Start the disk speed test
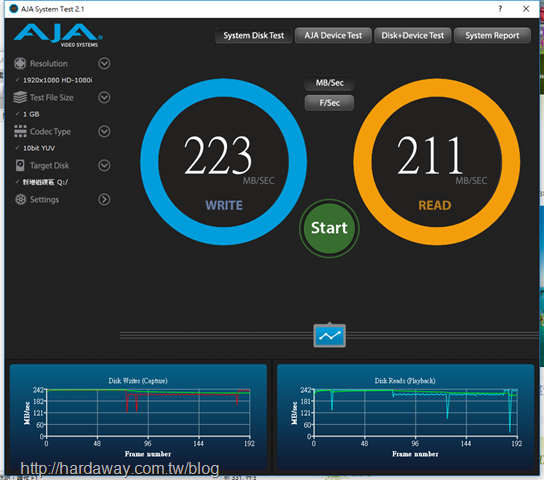 (x=329, y=228)
